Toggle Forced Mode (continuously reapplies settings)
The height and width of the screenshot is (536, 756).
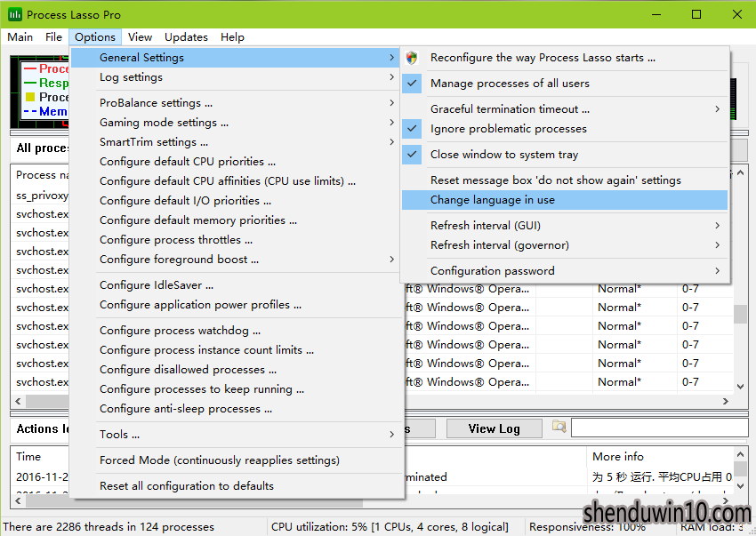point(236,460)
